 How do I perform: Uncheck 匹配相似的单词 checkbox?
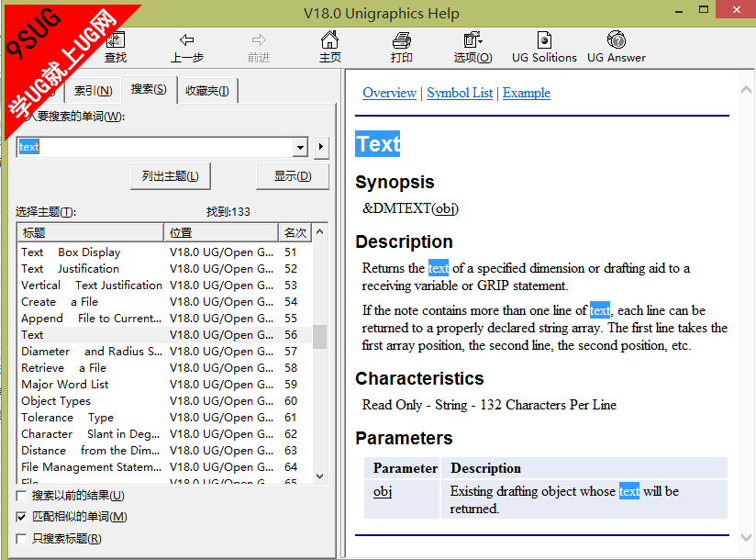pos(21,517)
